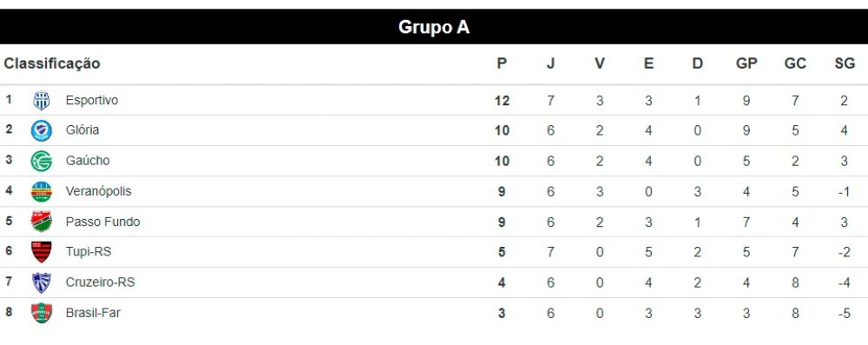Click the Classificação column header

52,63
